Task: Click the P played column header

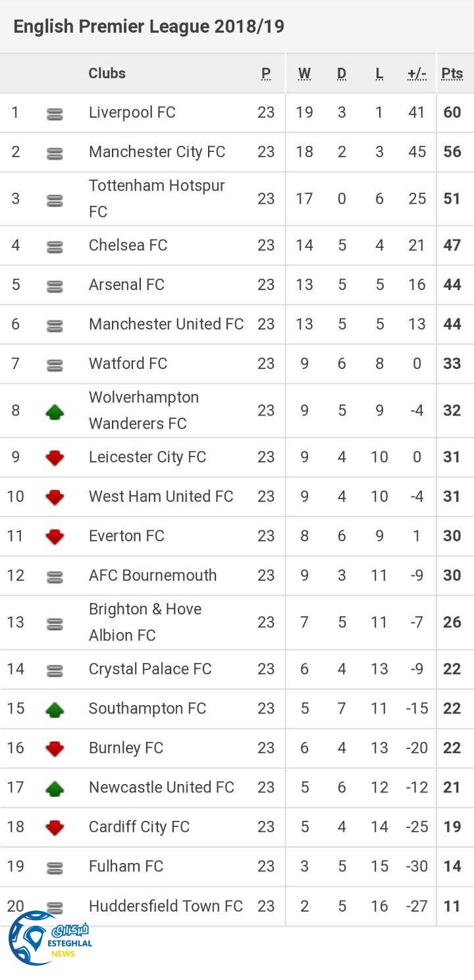Action: click(x=266, y=74)
